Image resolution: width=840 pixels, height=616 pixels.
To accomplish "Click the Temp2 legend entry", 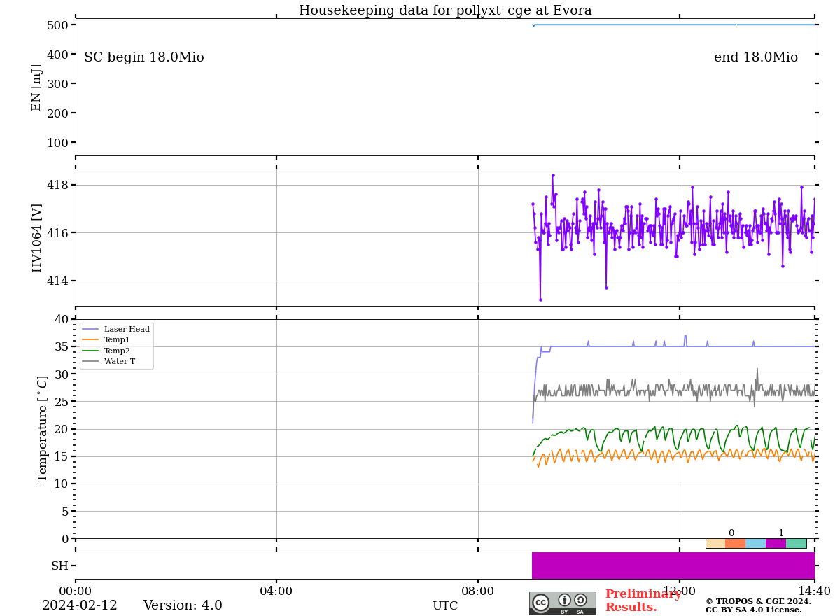I will pyautogui.click(x=106, y=351).
